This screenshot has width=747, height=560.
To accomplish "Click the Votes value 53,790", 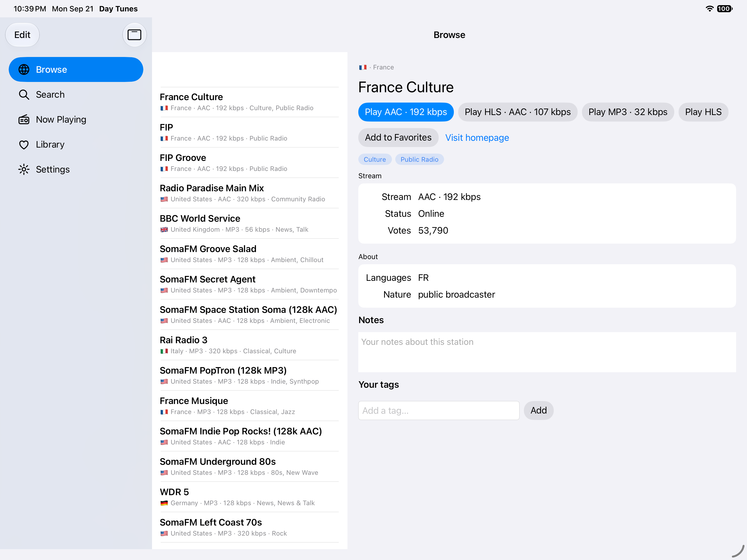I will tap(433, 231).
